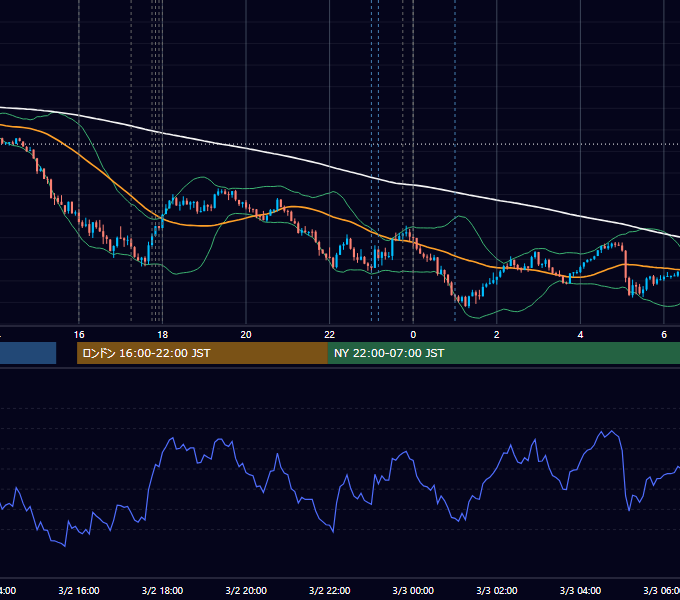This screenshot has height=600, width=680.
Task: Click the "22" hour label on chart axis
Action: click(330, 335)
